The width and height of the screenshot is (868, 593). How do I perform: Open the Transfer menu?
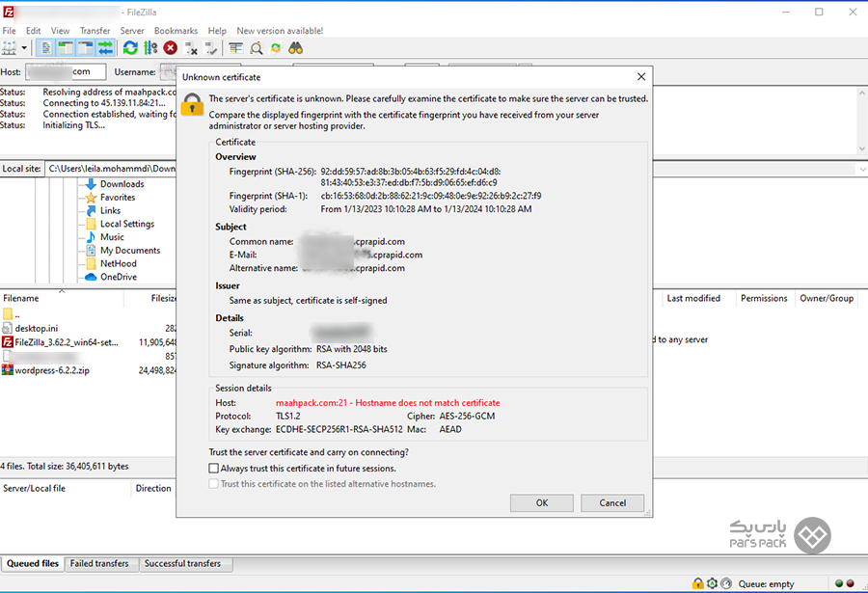[x=95, y=31]
